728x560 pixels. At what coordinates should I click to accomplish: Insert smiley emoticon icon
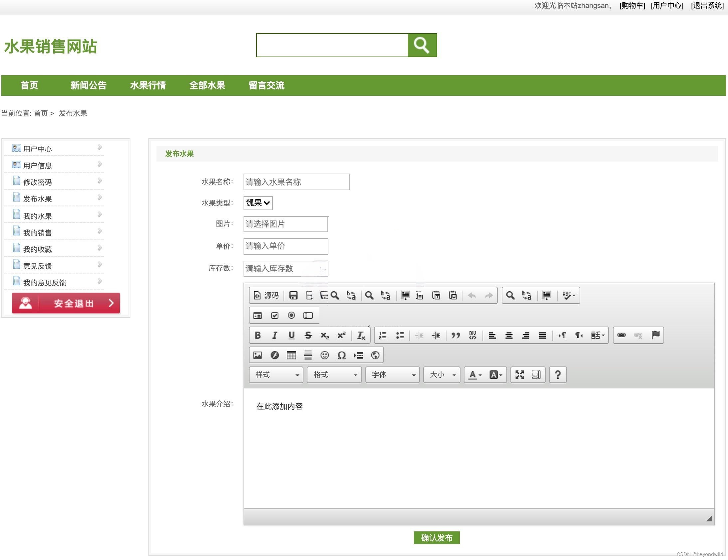click(324, 355)
